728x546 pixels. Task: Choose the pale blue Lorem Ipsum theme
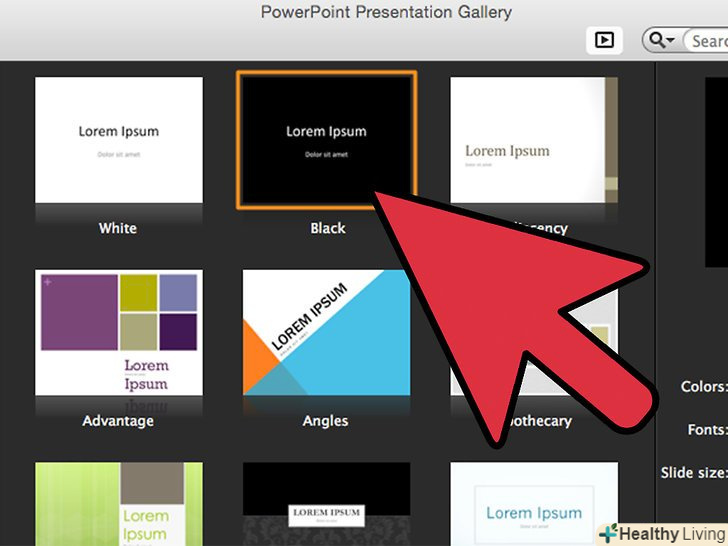534,504
